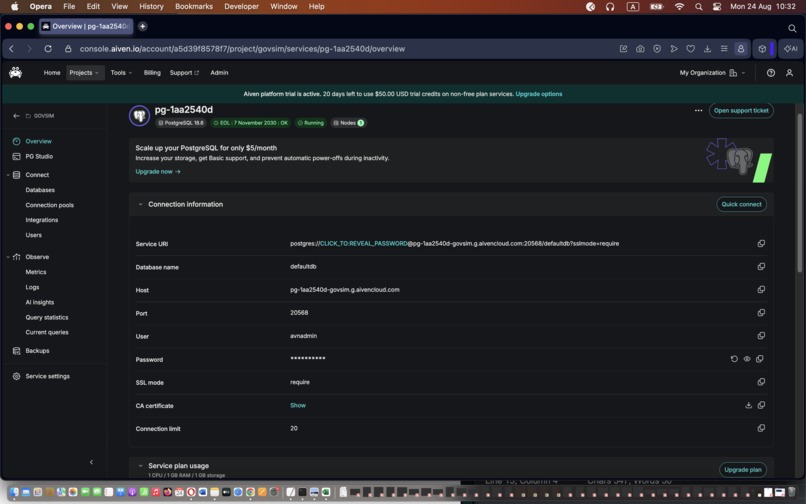Open the Projects dropdown

[x=85, y=73]
